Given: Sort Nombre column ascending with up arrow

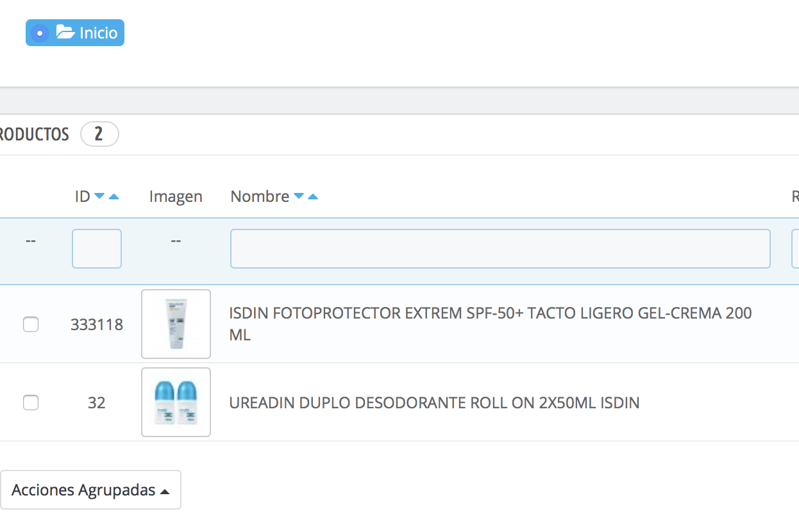Looking at the screenshot, I should coord(312,197).
